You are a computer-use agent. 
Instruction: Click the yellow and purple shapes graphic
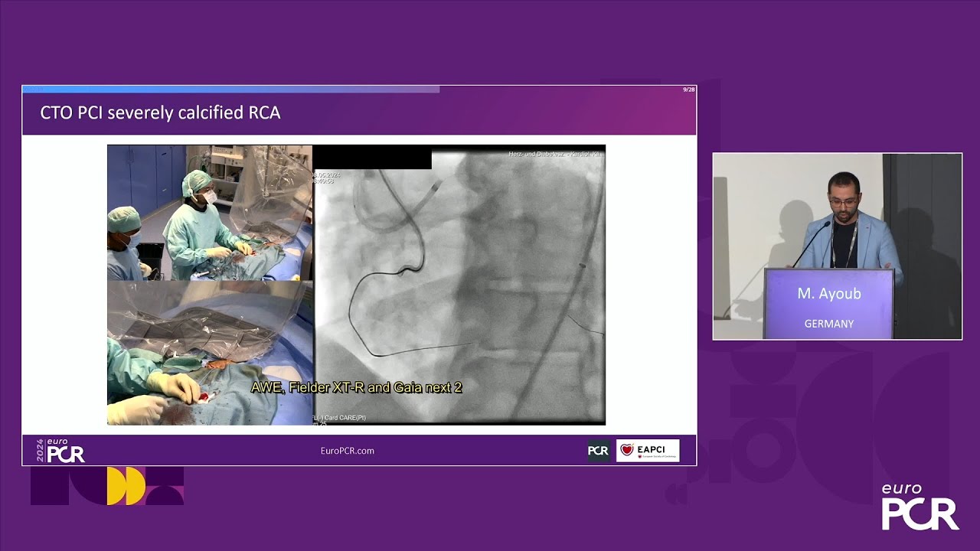click(107, 486)
